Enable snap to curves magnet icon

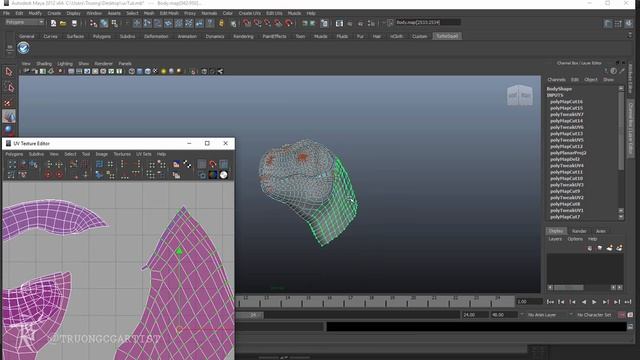[258, 24]
